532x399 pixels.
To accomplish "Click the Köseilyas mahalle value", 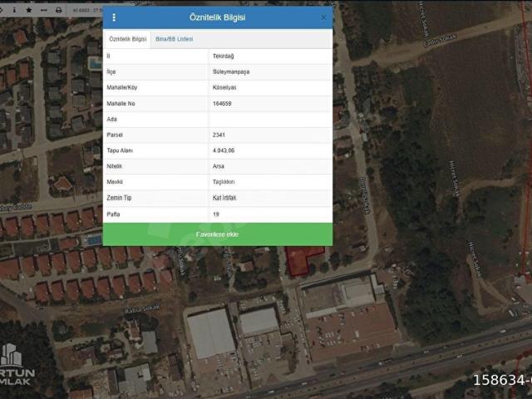I will click(224, 87).
